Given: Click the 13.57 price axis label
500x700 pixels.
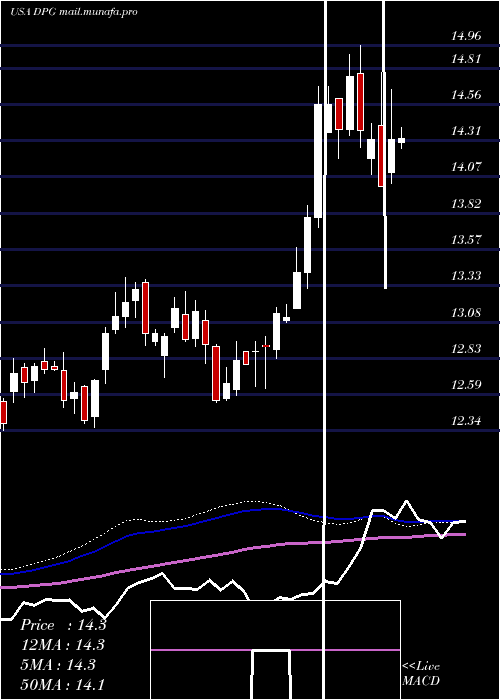Looking at the screenshot, I should click(x=466, y=240).
